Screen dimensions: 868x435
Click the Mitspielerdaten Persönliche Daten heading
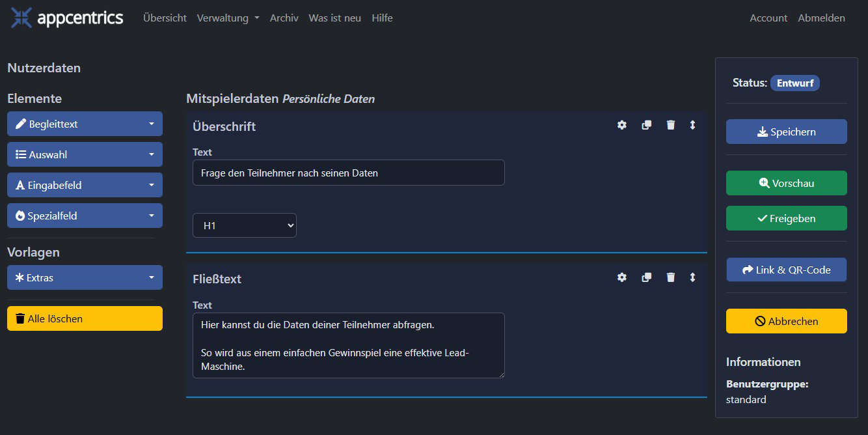tap(280, 99)
